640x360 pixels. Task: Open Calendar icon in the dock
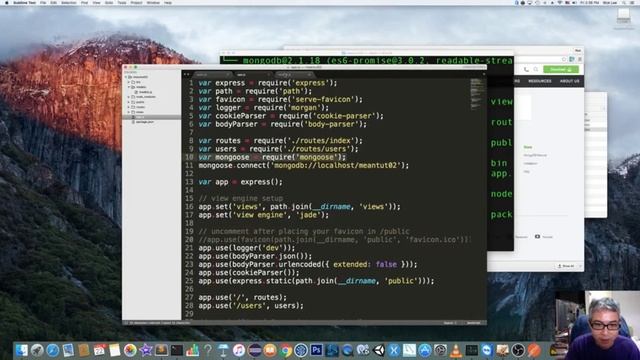click(99, 350)
